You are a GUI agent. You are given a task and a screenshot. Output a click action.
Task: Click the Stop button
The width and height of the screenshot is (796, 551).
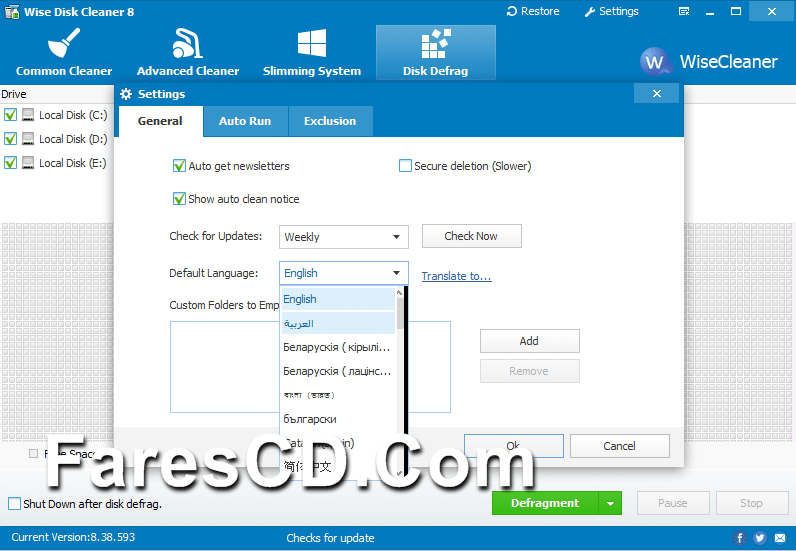(752, 503)
